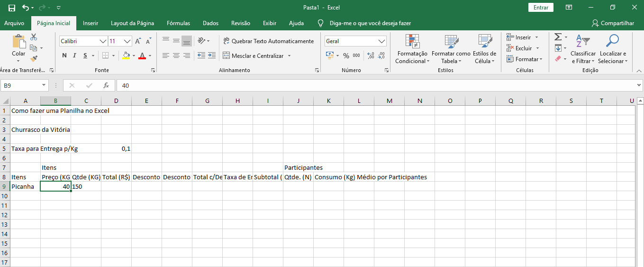Toggle Quebrar Texto Automaticamente
The width and height of the screenshot is (644, 267).
268,41
